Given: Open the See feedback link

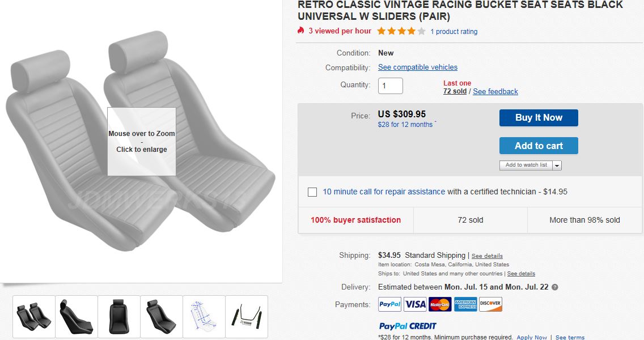Looking at the screenshot, I should coord(495,92).
